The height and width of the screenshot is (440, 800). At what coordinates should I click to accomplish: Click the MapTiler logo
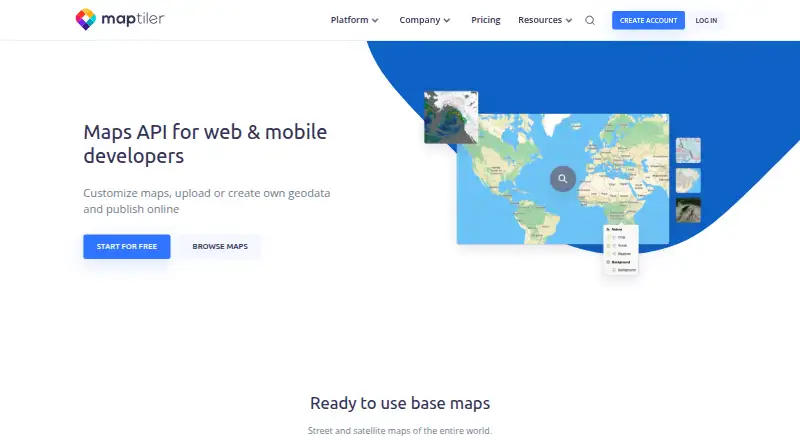coord(120,19)
